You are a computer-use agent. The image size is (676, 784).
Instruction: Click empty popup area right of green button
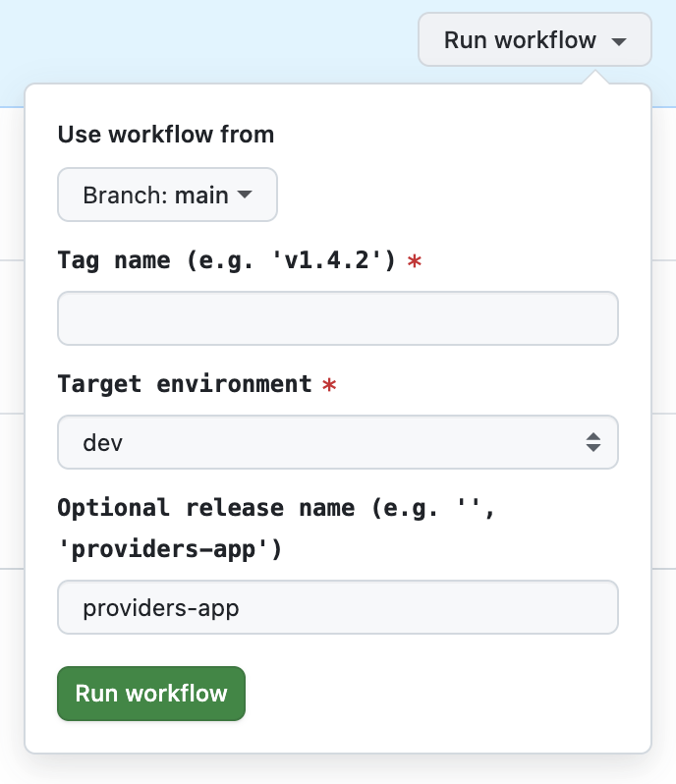[x=442, y=694]
